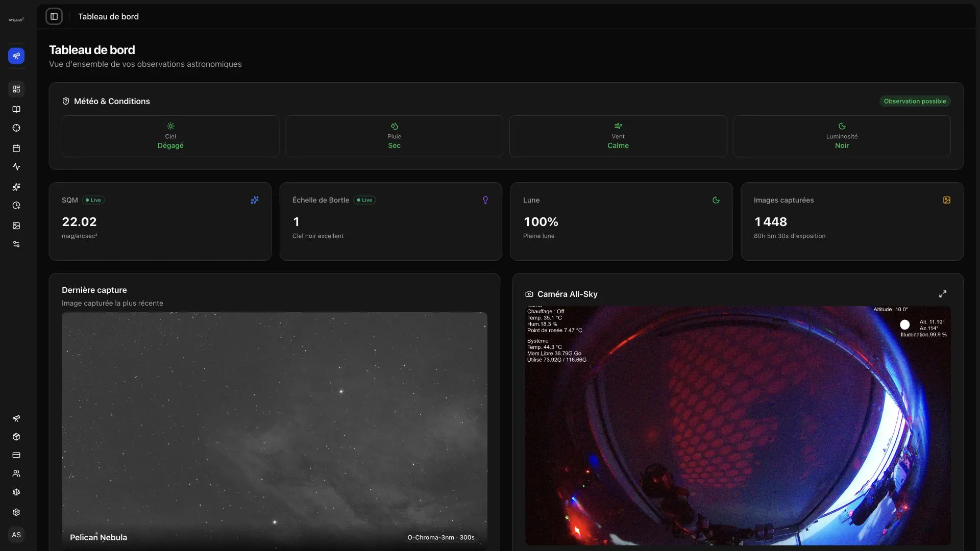The height and width of the screenshot is (551, 980).
Task: Click the Bortle scale value 1
Action: pyautogui.click(x=296, y=222)
